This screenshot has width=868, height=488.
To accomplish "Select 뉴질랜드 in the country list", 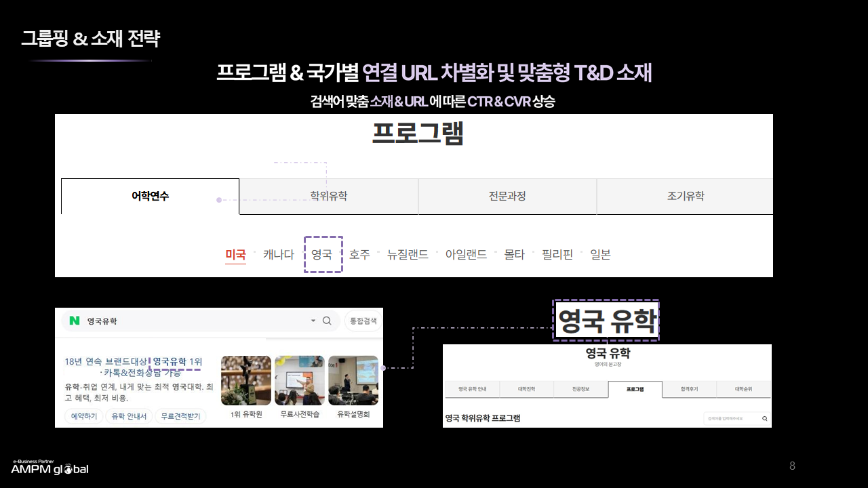I will click(x=408, y=254).
